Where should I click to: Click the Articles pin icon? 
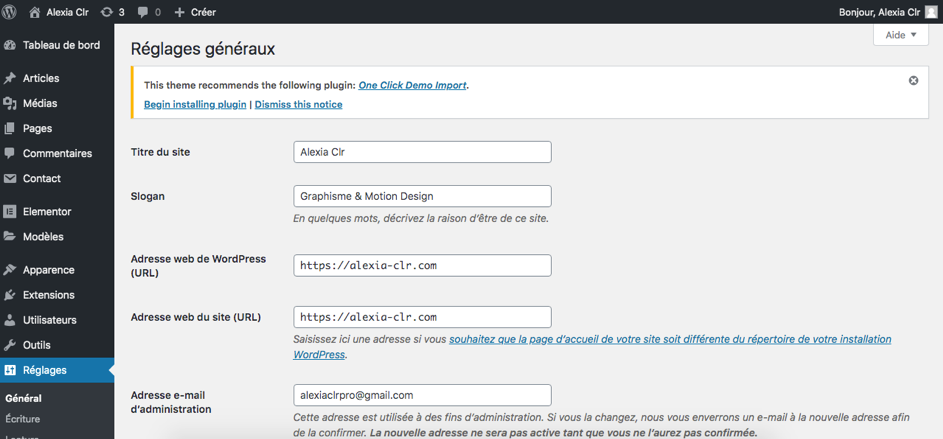tap(10, 78)
